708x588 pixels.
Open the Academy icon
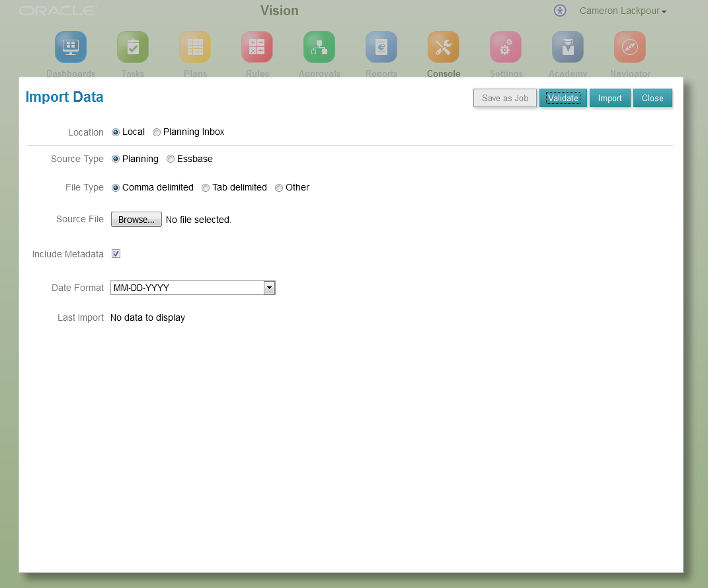click(568, 47)
